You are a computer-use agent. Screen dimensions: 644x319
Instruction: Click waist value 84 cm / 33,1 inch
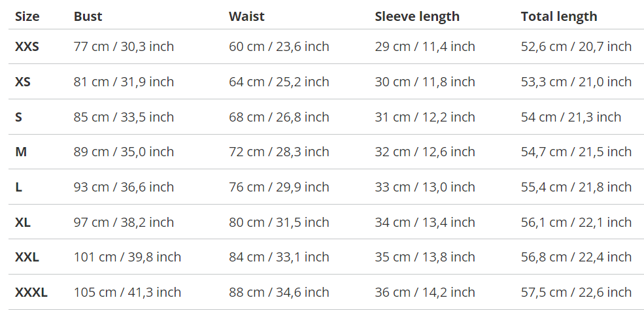click(279, 257)
